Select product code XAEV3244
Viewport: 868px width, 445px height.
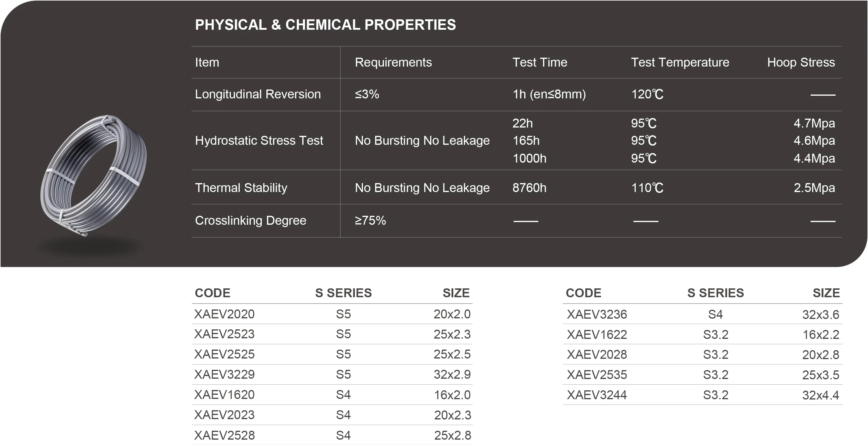pyautogui.click(x=597, y=395)
